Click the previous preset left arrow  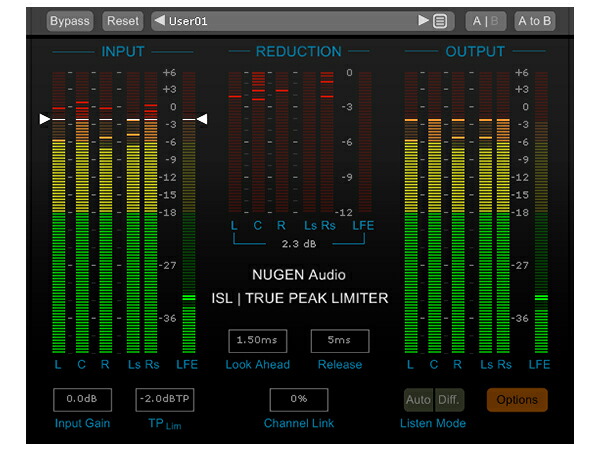(160, 20)
